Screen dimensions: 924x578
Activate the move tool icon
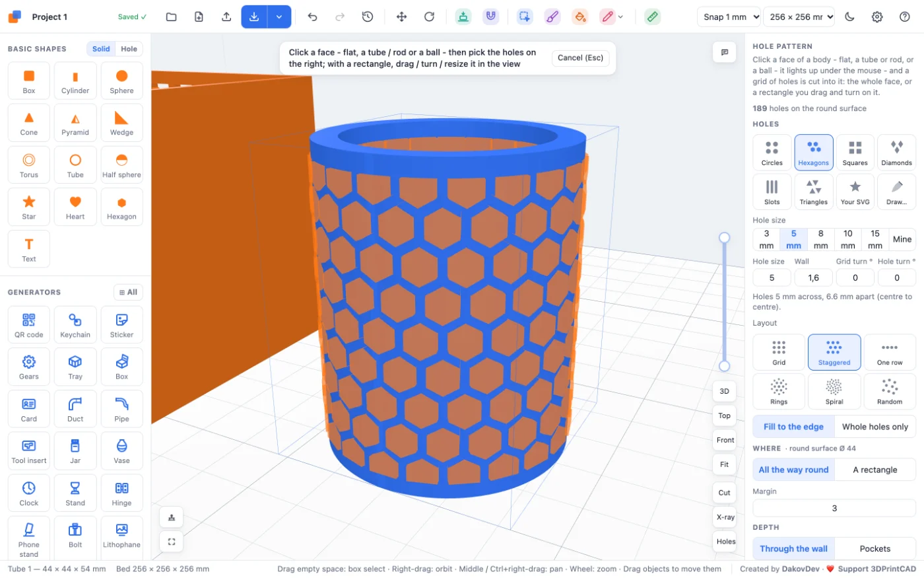pos(401,17)
